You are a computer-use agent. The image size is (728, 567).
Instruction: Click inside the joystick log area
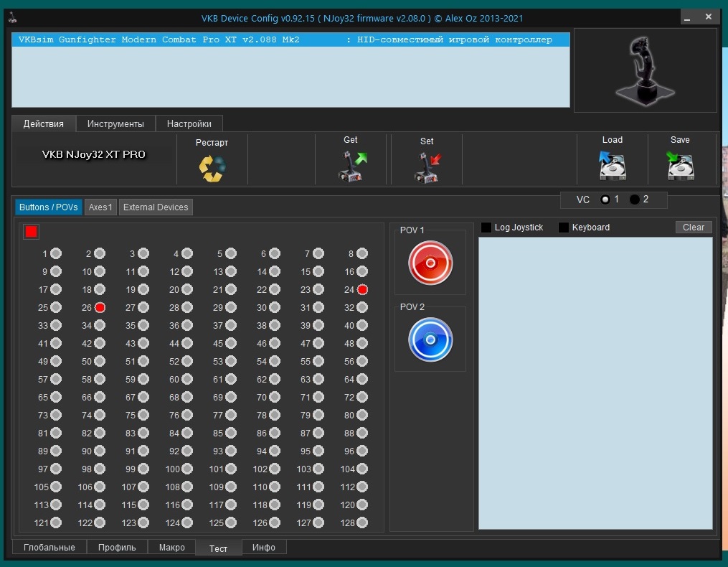595,383
